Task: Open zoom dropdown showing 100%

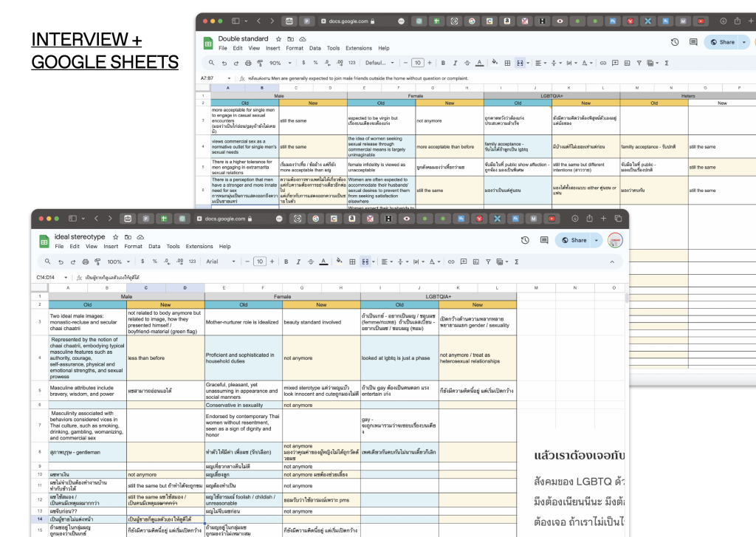Action: (118, 261)
